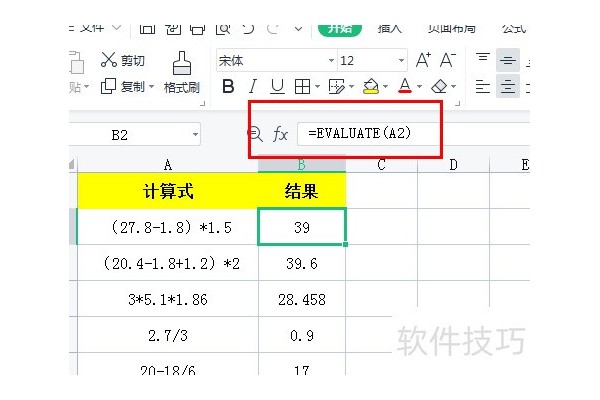Click the Print icon in quick access toolbar

click(198, 29)
